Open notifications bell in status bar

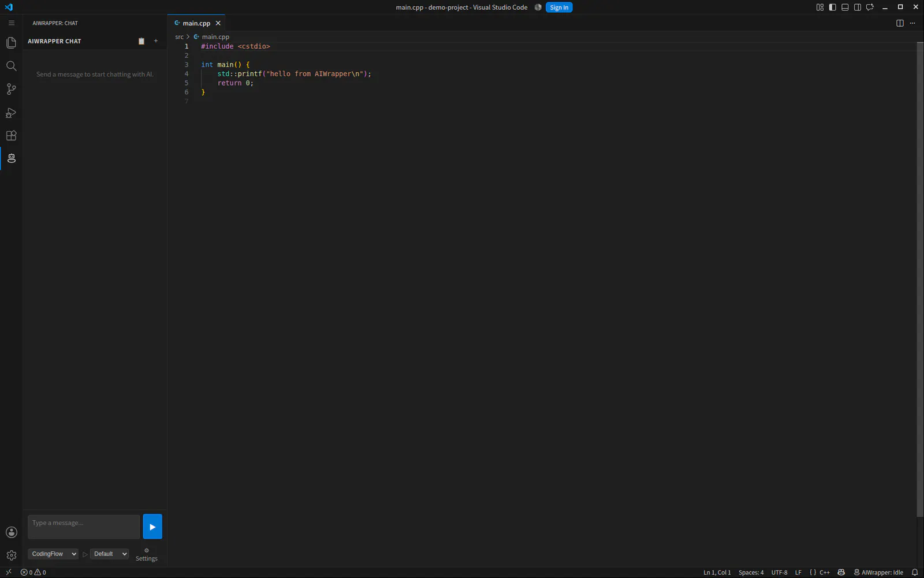pyautogui.click(x=915, y=572)
